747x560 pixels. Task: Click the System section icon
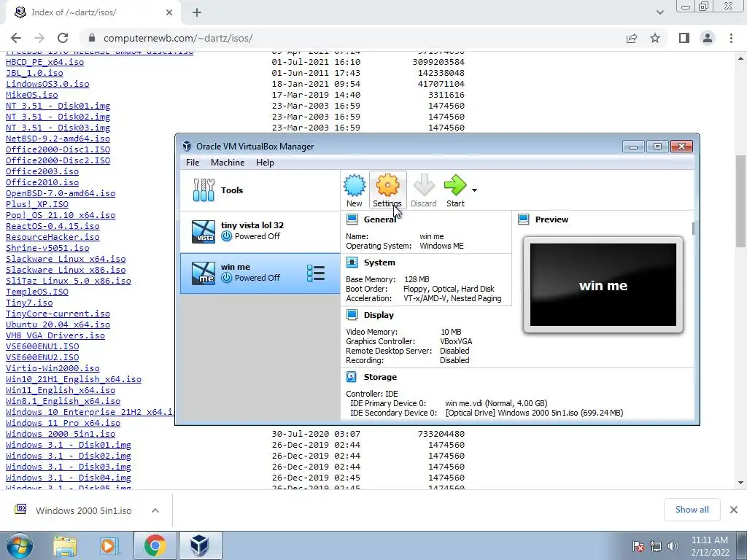[352, 262]
